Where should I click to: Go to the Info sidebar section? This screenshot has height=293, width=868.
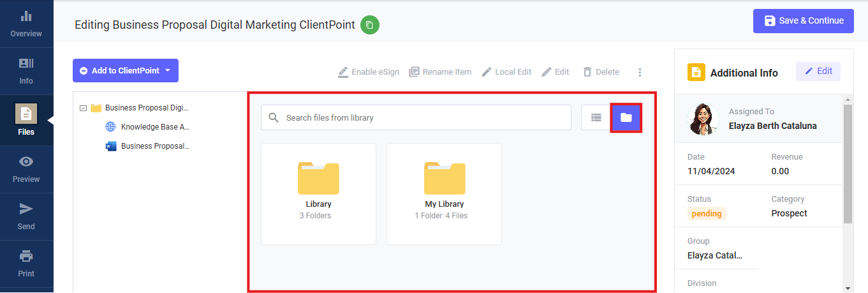[x=26, y=71]
